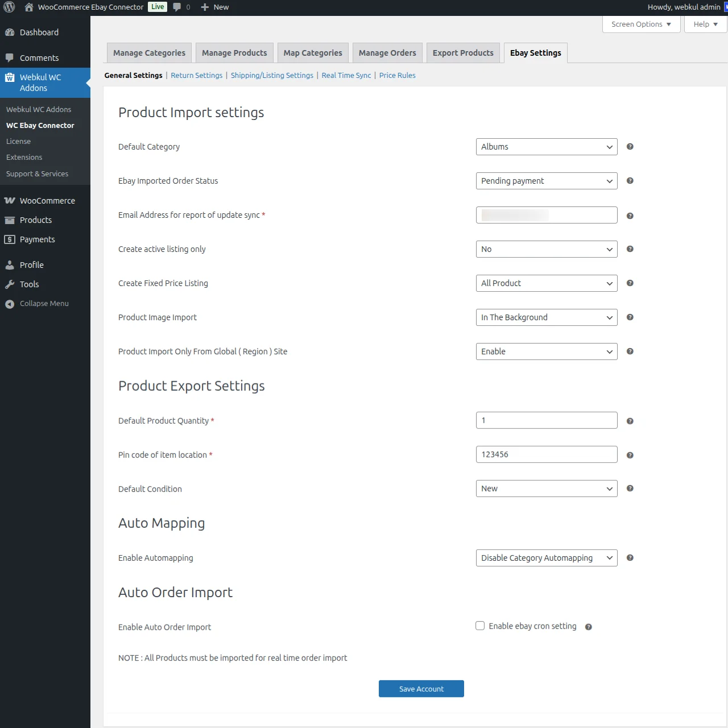This screenshot has height=728, width=728.
Task: Click help icon beside Global Region Site setting
Action: (x=630, y=351)
